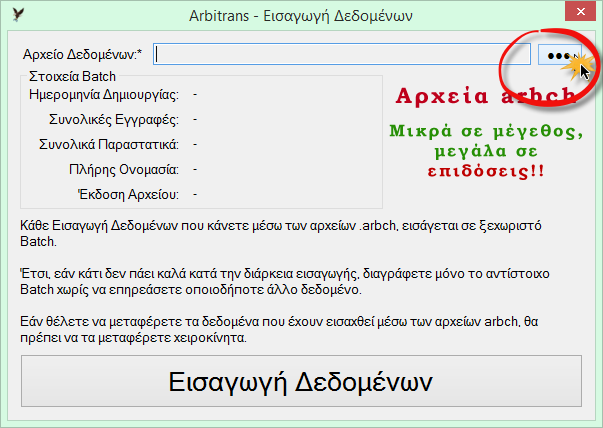Click the Arbitrans bird icon in title bar
This screenshot has width=603, height=428.
coord(18,15)
